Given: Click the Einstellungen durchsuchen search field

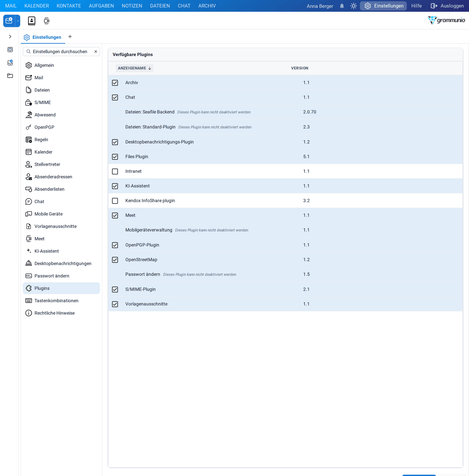Looking at the screenshot, I should (61, 52).
